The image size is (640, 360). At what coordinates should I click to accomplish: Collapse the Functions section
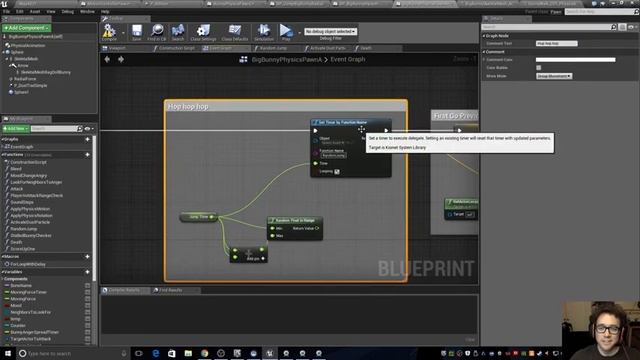pos(2,155)
